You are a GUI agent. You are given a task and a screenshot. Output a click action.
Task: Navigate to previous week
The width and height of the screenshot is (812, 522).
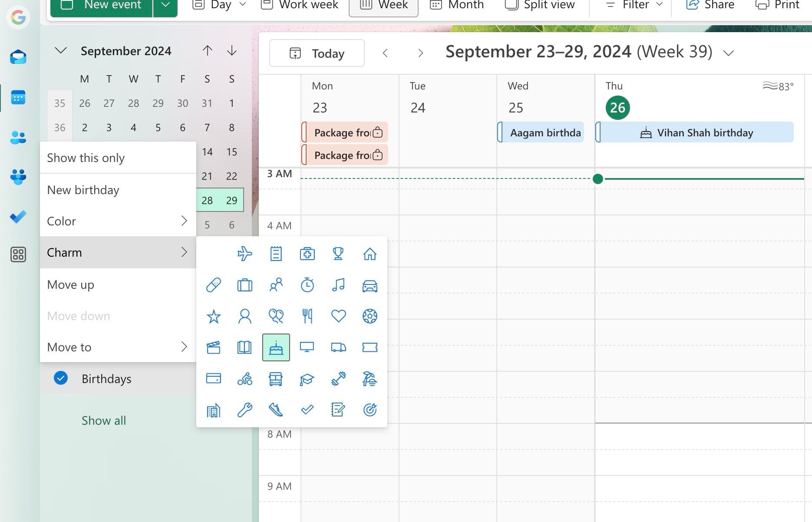385,53
